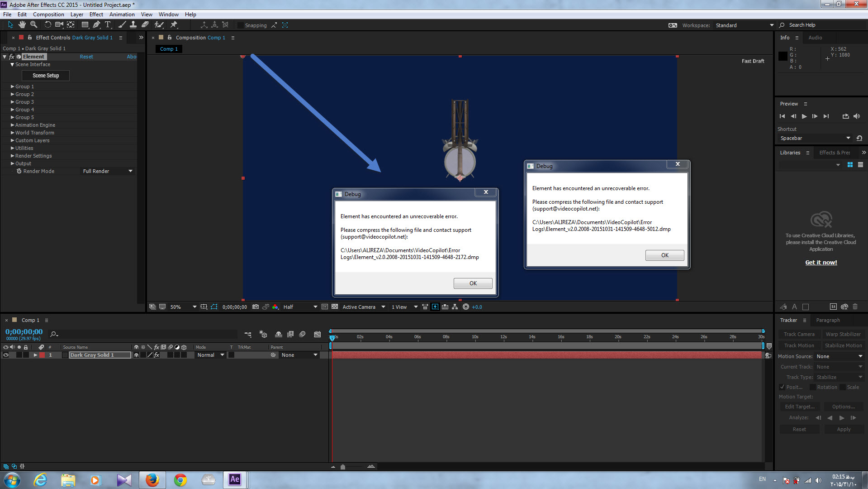This screenshot has height=489, width=868.
Task: Open the composition flowchart icon in viewer
Action: pyautogui.click(x=455, y=307)
